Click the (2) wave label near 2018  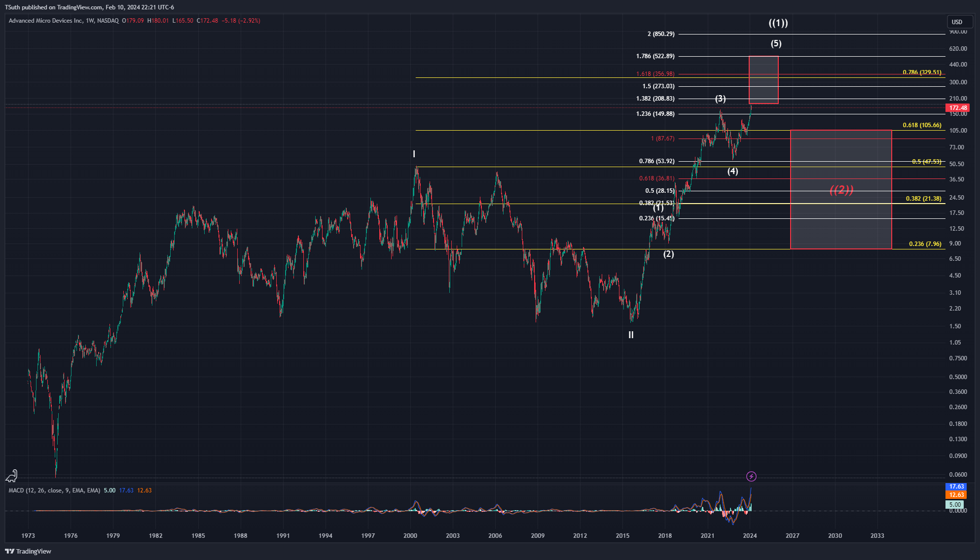click(668, 254)
